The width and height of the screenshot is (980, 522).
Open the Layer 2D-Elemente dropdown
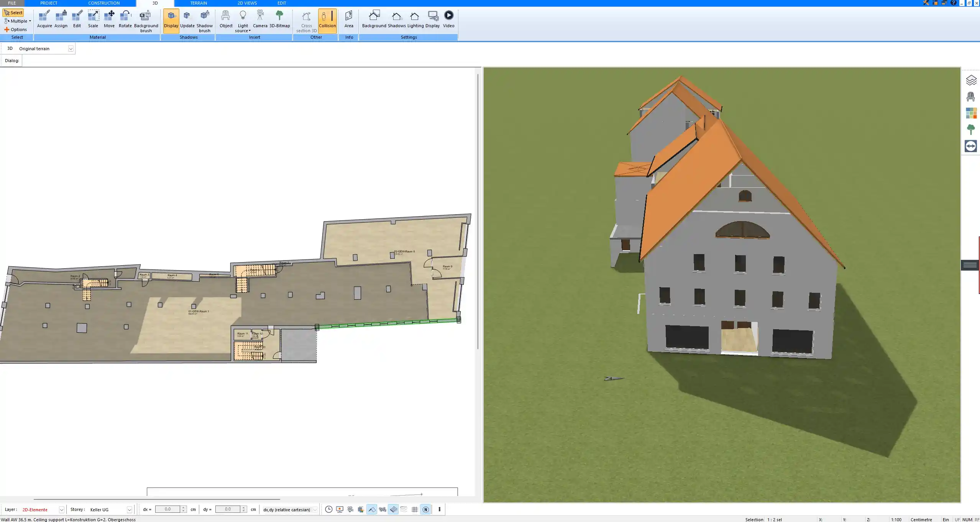[x=61, y=510]
